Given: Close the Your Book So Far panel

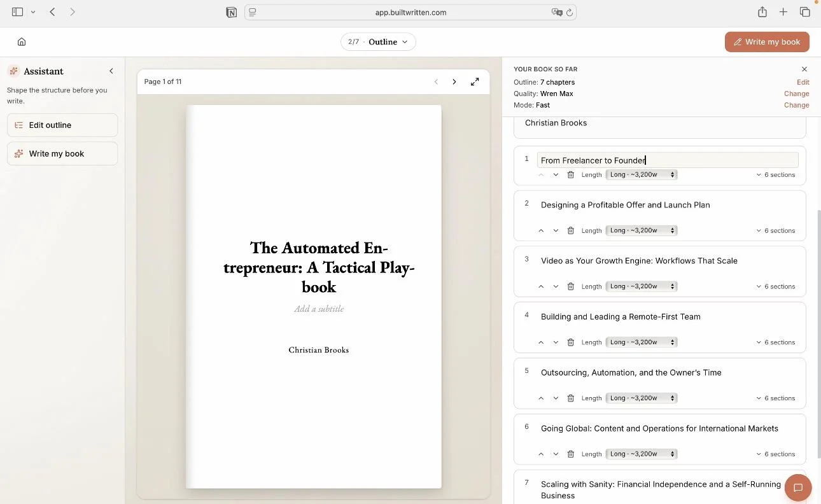Looking at the screenshot, I should 804,69.
